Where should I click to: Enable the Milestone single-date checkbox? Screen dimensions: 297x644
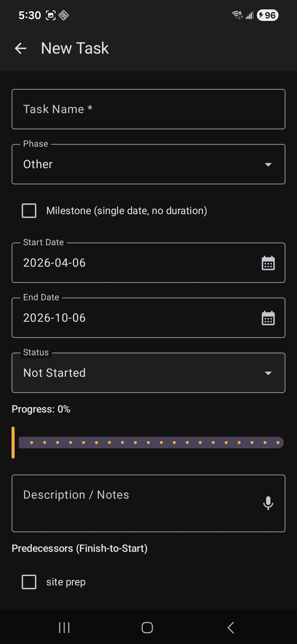pyautogui.click(x=29, y=211)
